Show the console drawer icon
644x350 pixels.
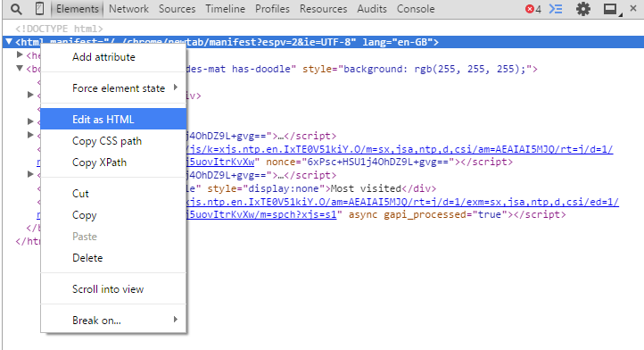point(556,9)
